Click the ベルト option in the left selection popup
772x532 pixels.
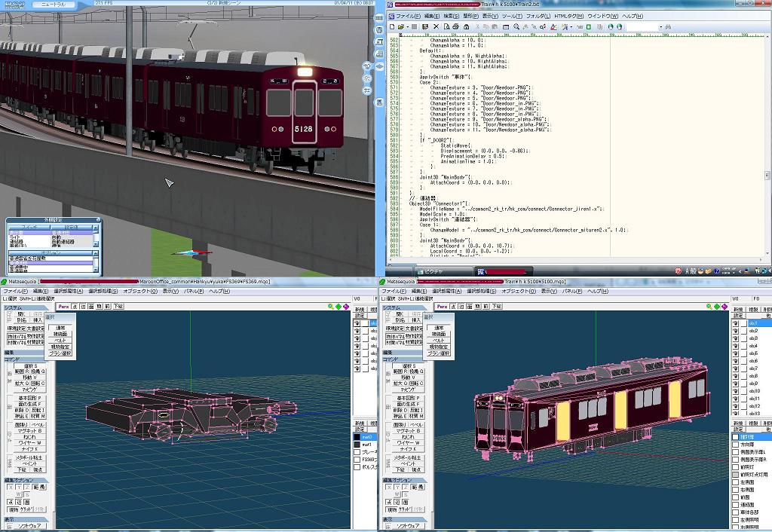60,340
